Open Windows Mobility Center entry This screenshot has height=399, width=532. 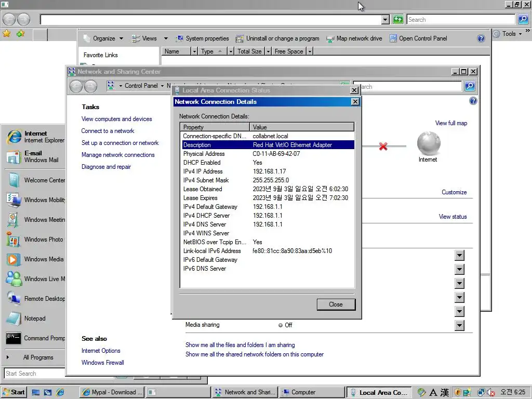click(x=35, y=200)
